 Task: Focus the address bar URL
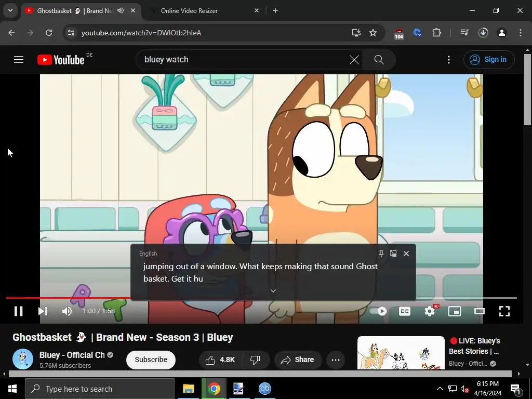coord(141,33)
